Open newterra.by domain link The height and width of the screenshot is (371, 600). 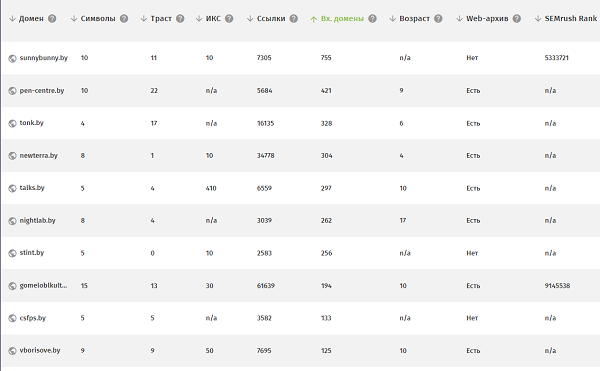pos(38,156)
